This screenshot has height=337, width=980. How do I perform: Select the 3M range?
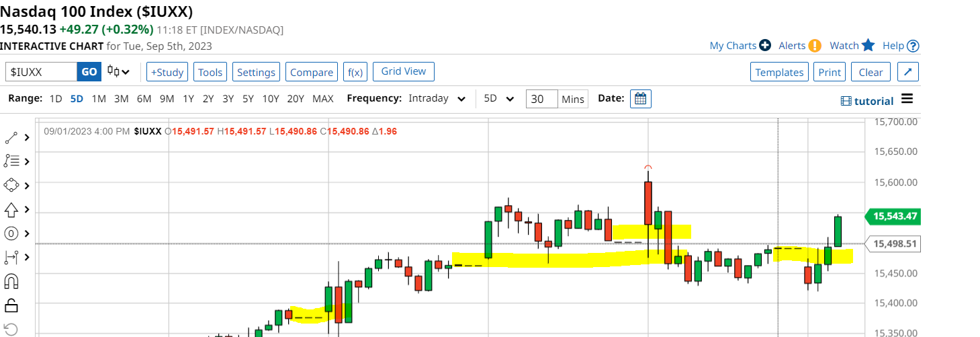pyautogui.click(x=121, y=99)
